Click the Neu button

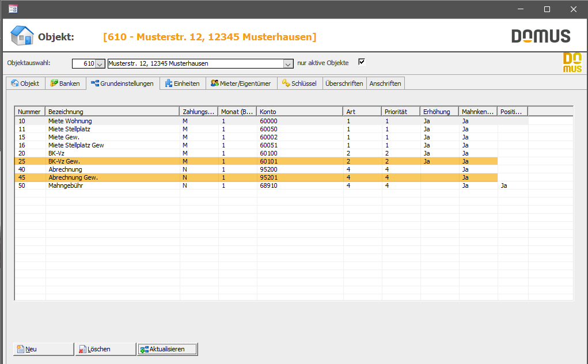pos(44,349)
